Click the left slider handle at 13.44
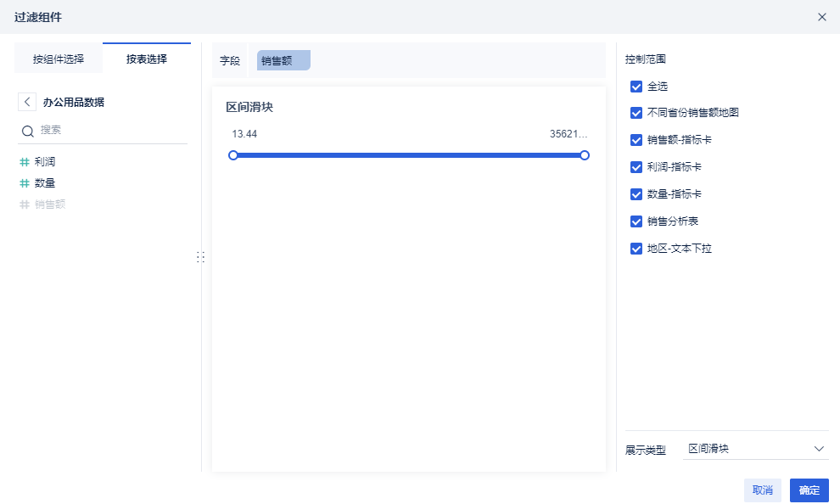 pos(233,155)
